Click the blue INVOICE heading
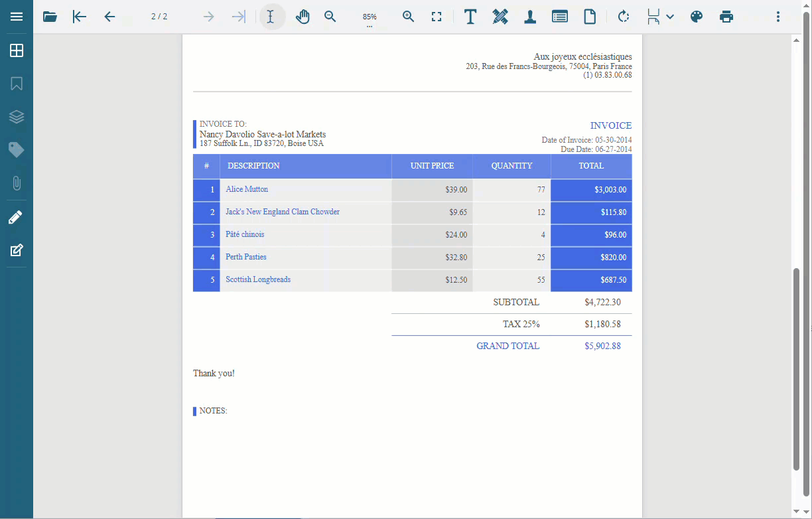Viewport: 812px width, 519px height. (611, 125)
